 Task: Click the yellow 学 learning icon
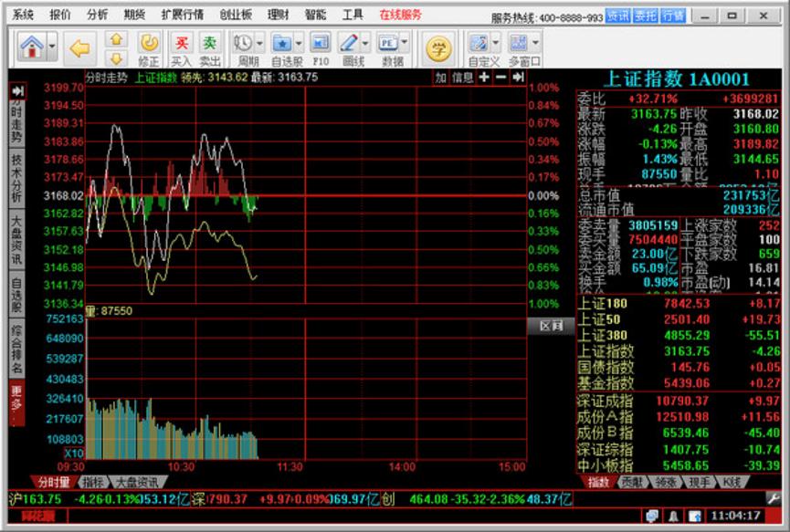point(439,47)
